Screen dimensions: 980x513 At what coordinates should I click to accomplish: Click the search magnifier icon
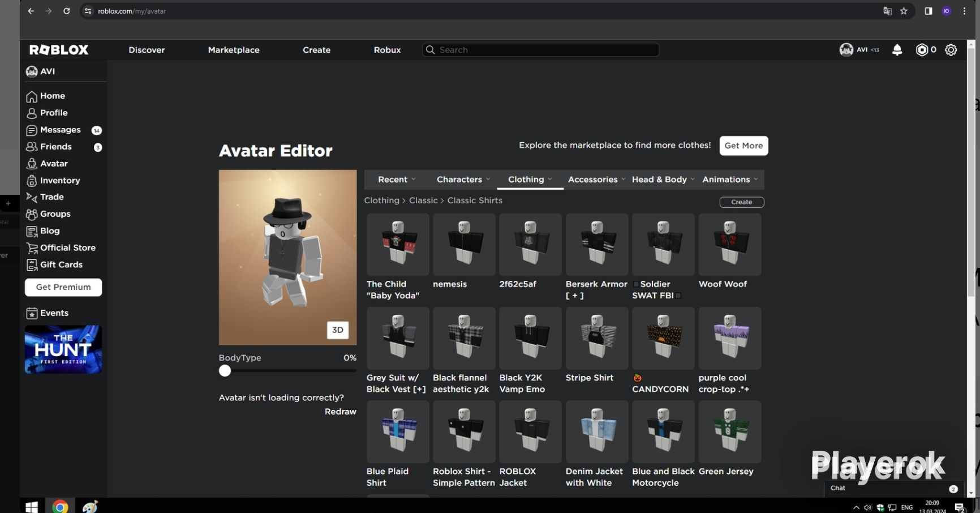pyautogui.click(x=430, y=50)
